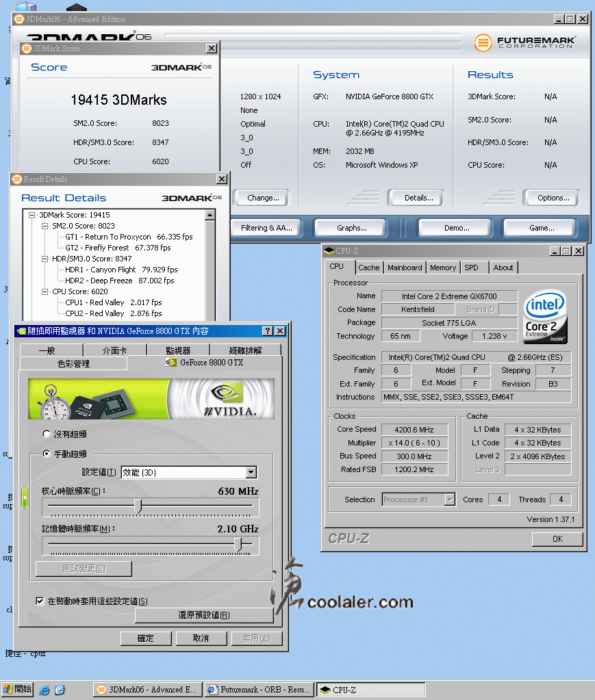Open Filtering & AA... settings
595x700 pixels.
[x=266, y=228]
